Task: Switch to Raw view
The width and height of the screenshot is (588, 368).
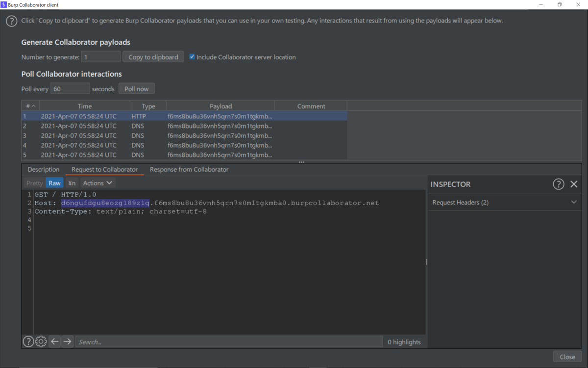Action: click(x=54, y=183)
